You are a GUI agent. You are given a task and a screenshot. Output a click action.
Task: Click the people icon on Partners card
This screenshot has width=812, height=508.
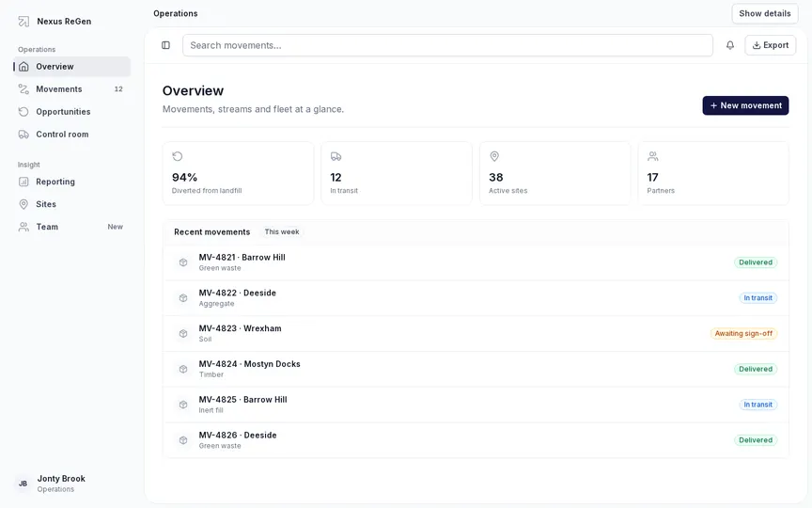tap(653, 156)
